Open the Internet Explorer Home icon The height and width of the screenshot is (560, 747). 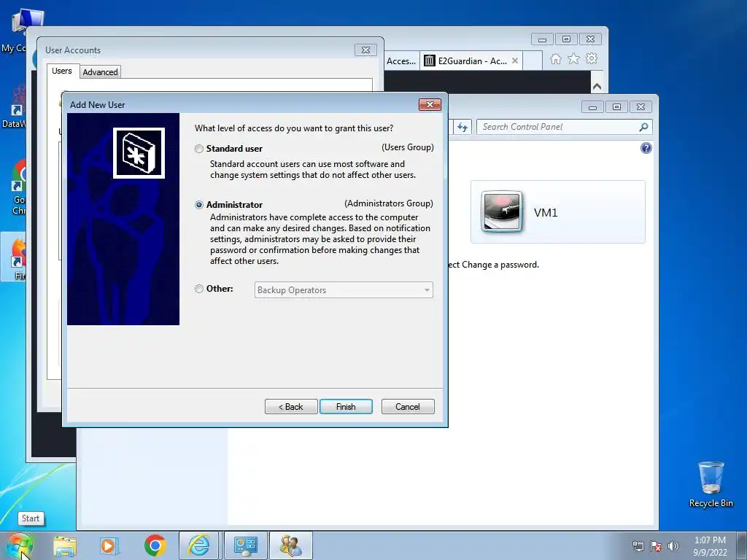(555, 59)
